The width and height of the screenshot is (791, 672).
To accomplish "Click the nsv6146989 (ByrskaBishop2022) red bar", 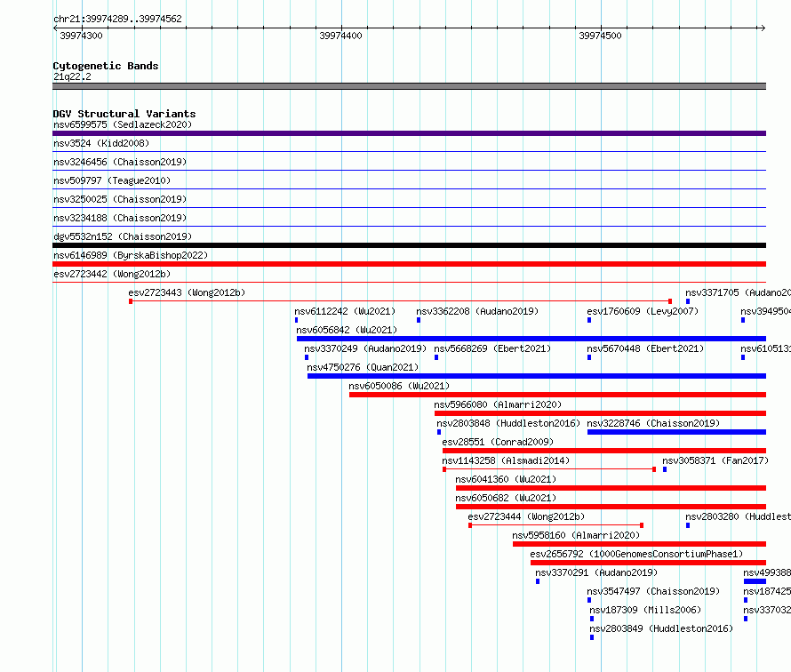I will point(409,264).
